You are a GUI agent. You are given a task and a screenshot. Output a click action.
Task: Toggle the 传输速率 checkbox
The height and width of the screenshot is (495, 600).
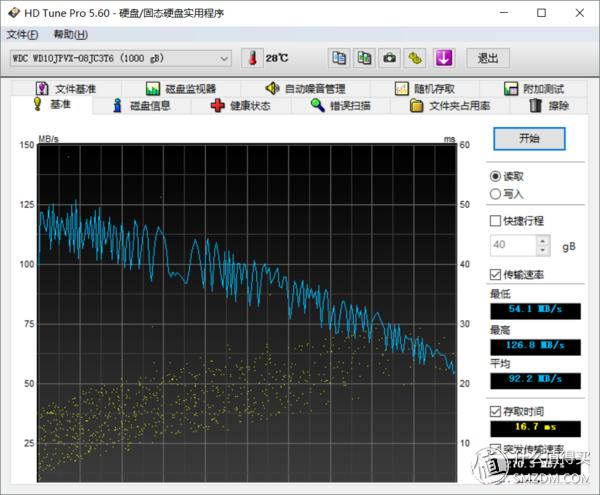496,275
